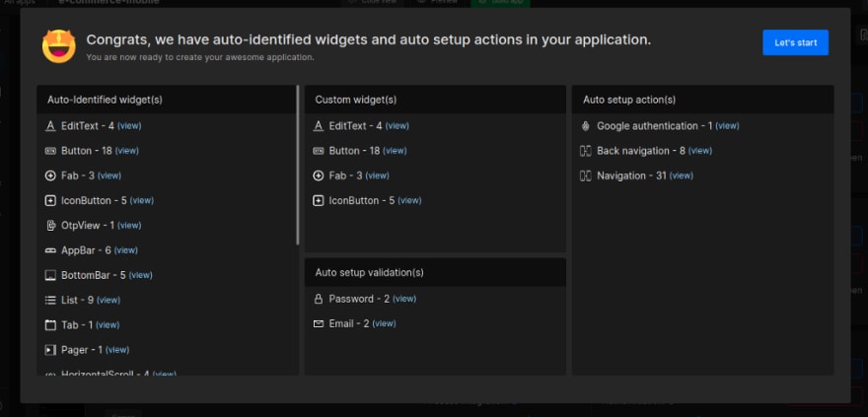Open view link for OtpView
Screen dimensions: 868x417
(129, 226)
